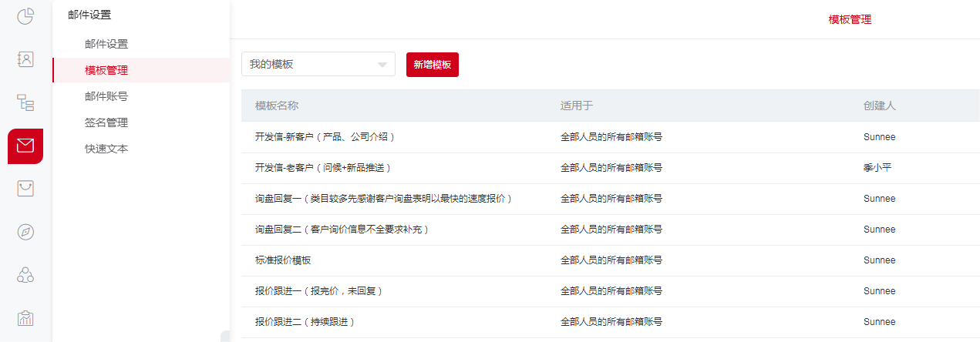Image resolution: width=980 pixels, height=342 pixels.
Task: Expand the 我的模板 dropdown
Action: click(318, 65)
